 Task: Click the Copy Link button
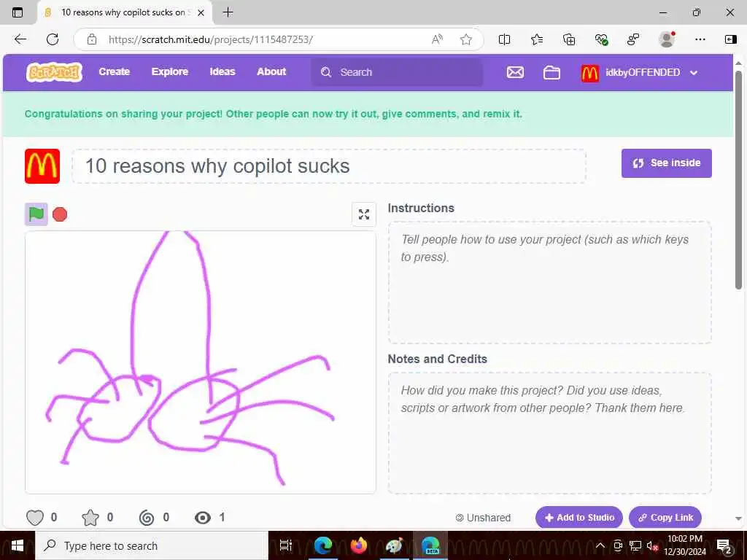coord(665,518)
